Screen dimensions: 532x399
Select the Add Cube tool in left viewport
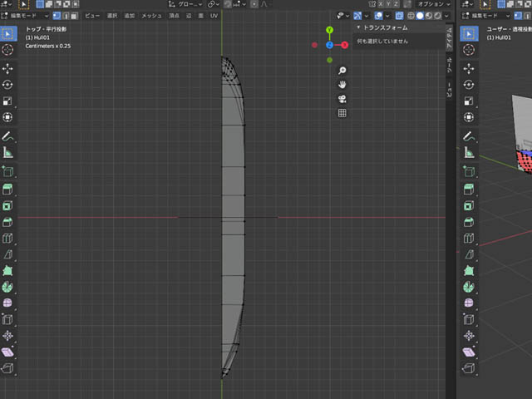coord(7,172)
